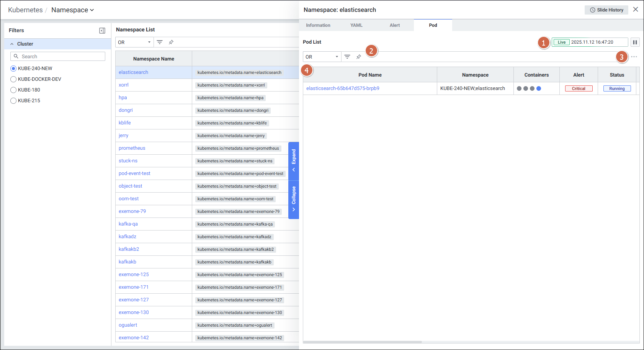Open the OR dropdown in Namespace List
Screen dimensions: 644x350
[134, 42]
